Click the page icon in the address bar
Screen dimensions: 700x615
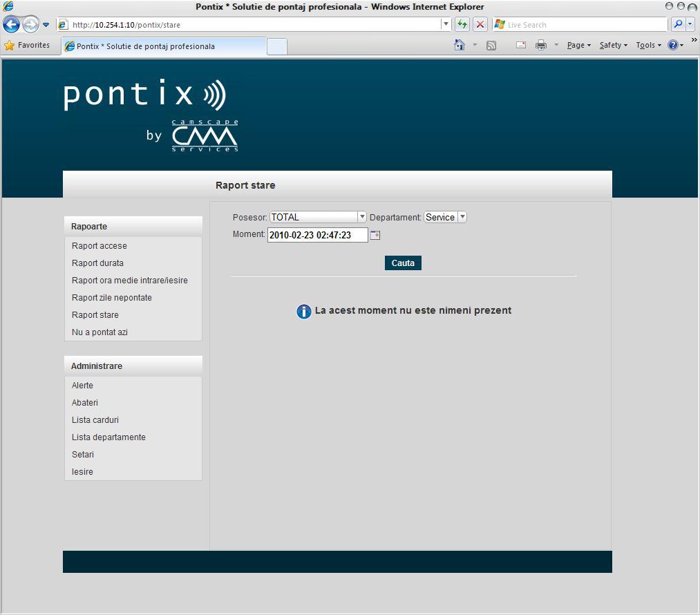pyautogui.click(x=64, y=25)
